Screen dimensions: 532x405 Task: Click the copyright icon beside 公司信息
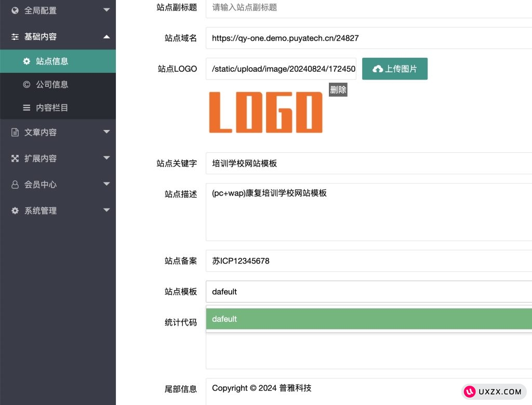pyautogui.click(x=26, y=84)
